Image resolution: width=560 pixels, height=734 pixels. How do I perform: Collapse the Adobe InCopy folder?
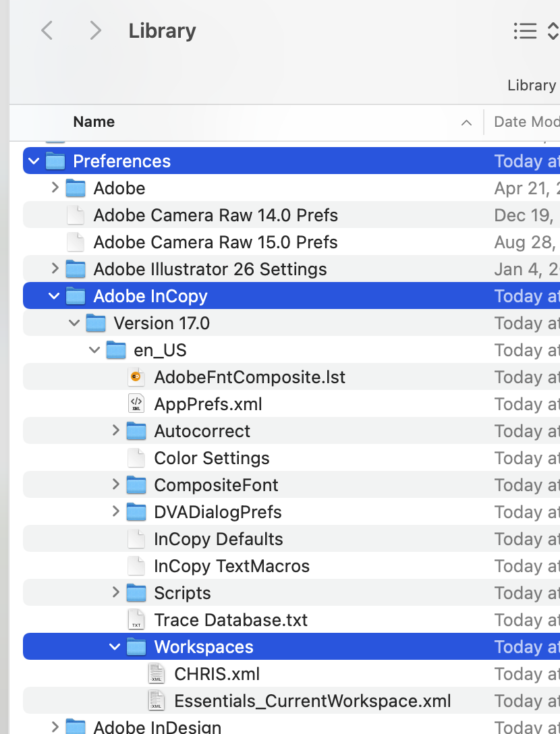[x=55, y=296]
